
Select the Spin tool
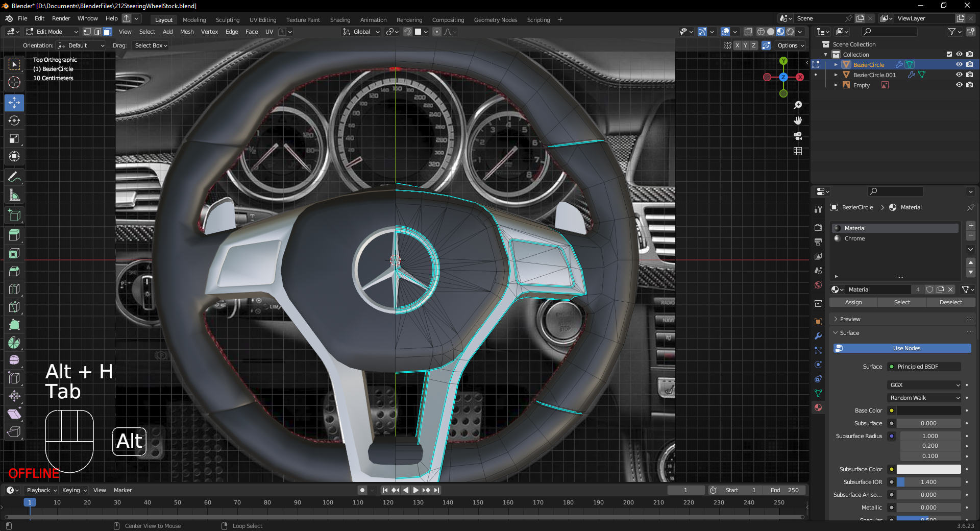point(14,343)
